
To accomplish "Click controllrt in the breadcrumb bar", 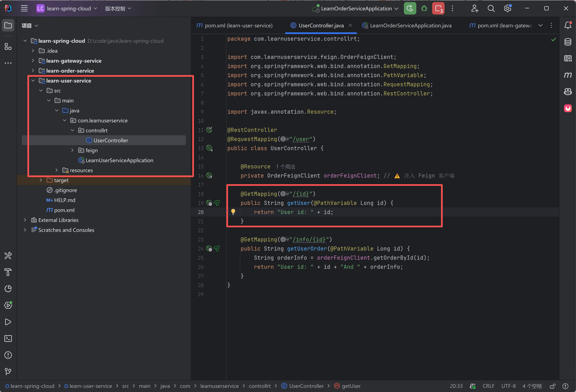I will click(260, 386).
